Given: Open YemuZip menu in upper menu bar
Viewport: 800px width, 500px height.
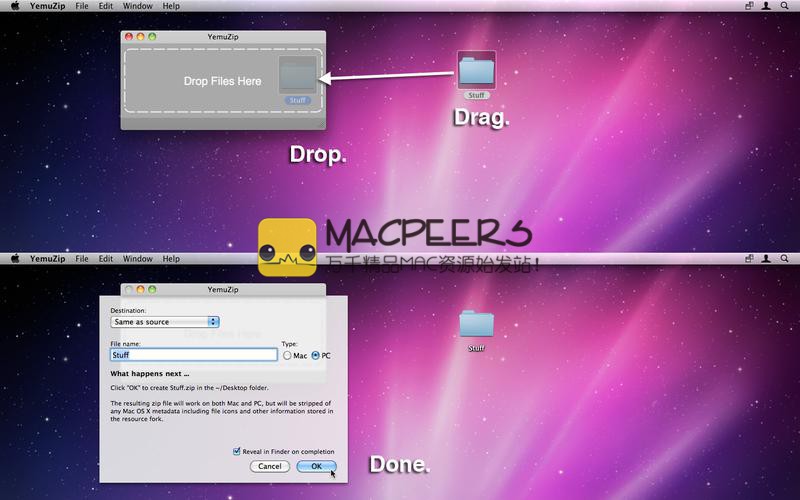Looking at the screenshot, I should tap(47, 6).
